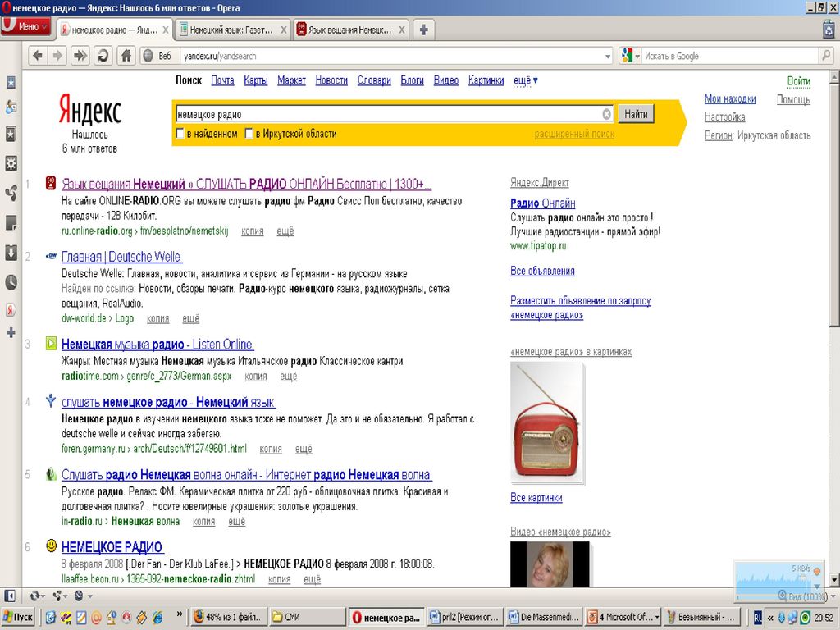Launch Internet Explorer from quick launch
The height and width of the screenshot is (630, 840).
[157, 617]
